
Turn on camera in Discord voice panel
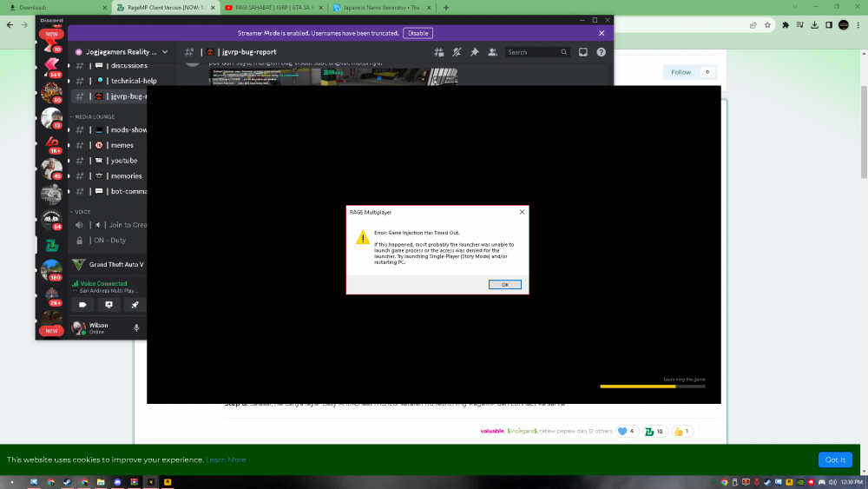[82, 305]
